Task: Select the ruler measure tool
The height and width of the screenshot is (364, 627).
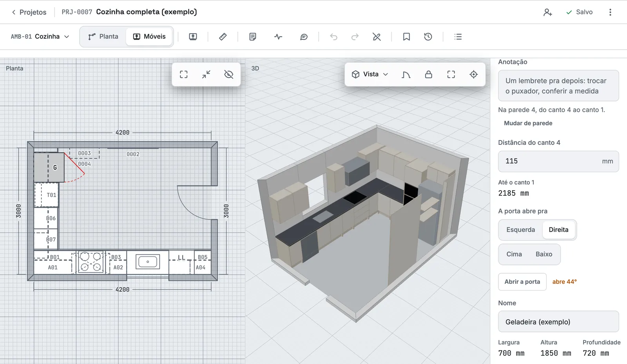Action: [x=223, y=37]
